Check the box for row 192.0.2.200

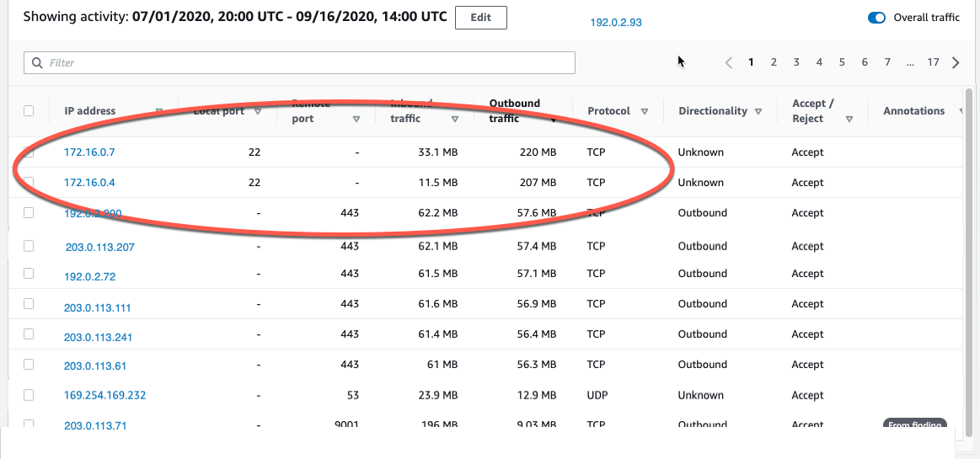(x=29, y=212)
